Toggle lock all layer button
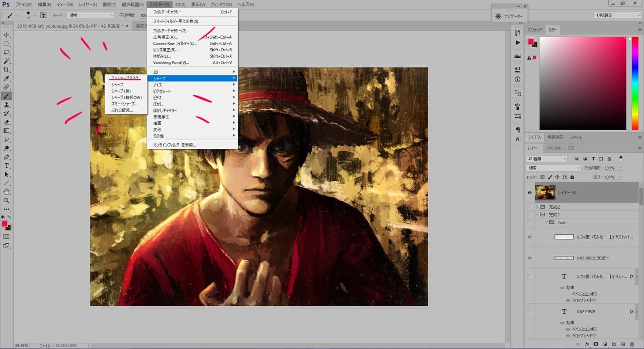Viewport: 644px width, 349px height. tap(572, 177)
